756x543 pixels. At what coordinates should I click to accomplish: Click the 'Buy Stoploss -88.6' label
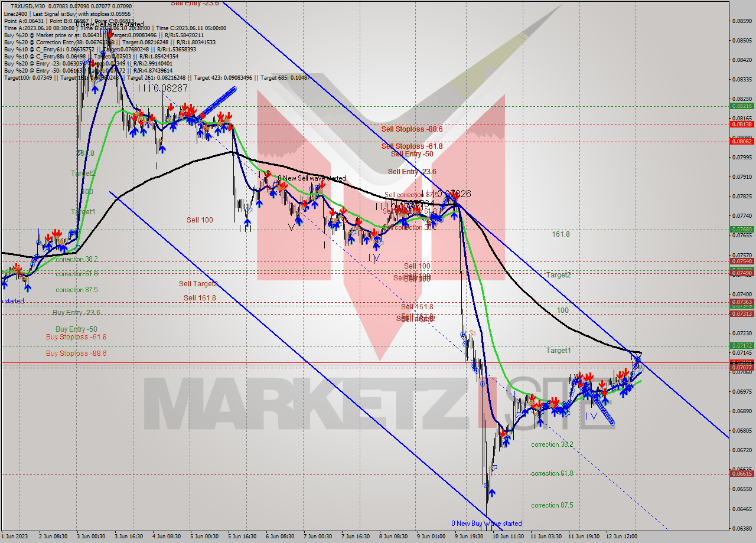pyautogui.click(x=76, y=354)
